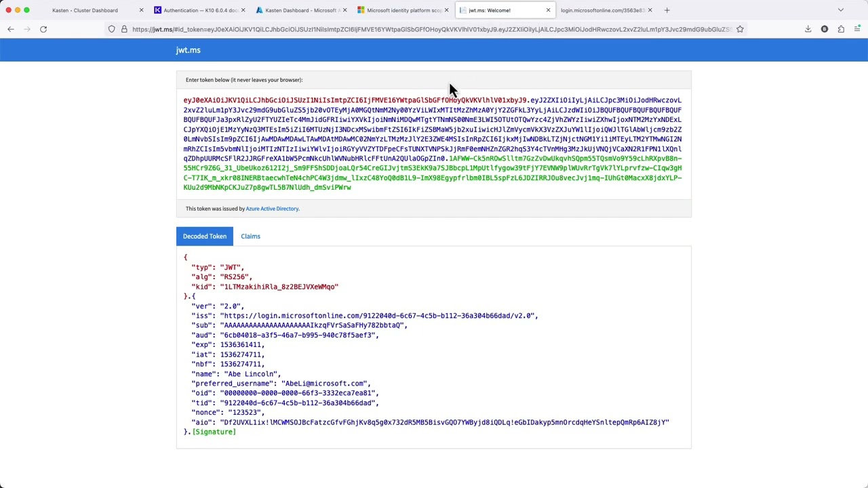The height and width of the screenshot is (488, 868).
Task: Click the "typ": "JWT" line
Action: [x=218, y=267]
